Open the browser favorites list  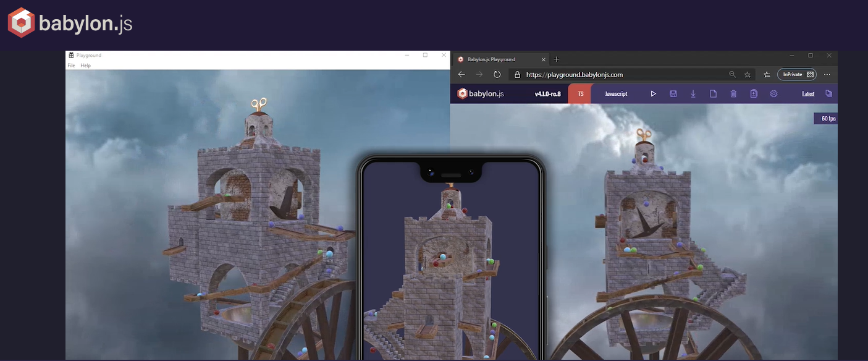pyautogui.click(x=767, y=74)
